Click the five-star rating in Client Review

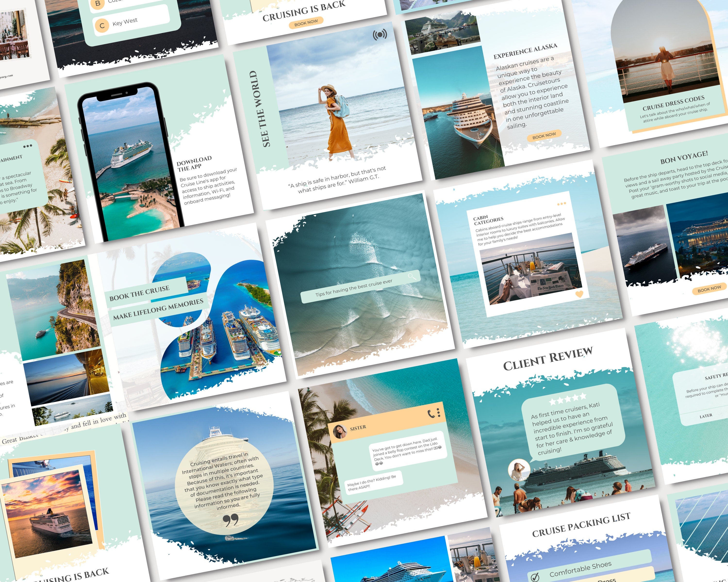point(568,398)
